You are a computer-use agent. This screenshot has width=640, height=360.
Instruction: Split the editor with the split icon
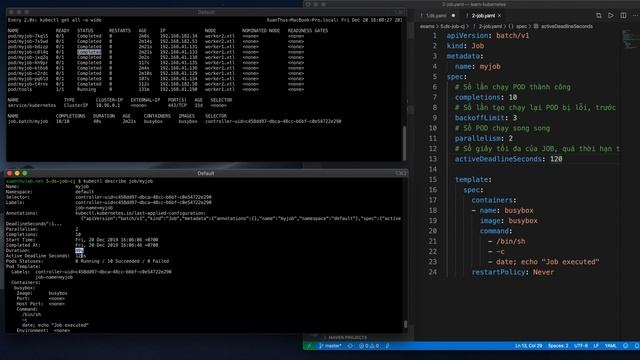point(623,16)
